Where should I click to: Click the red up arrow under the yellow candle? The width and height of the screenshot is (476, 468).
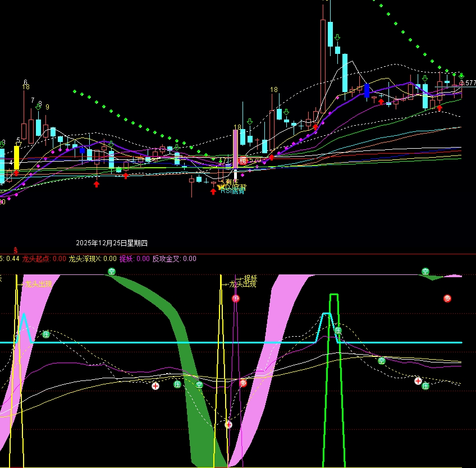coord(16,173)
